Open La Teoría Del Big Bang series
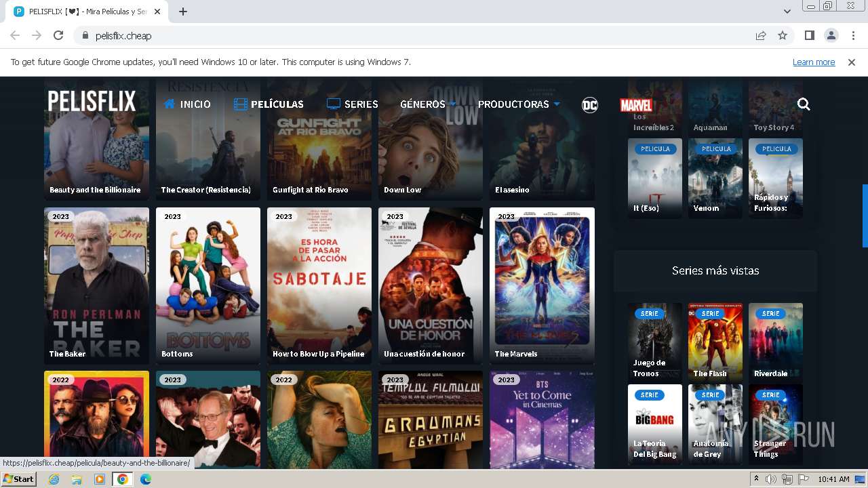This screenshot has height=488, width=868. click(655, 424)
